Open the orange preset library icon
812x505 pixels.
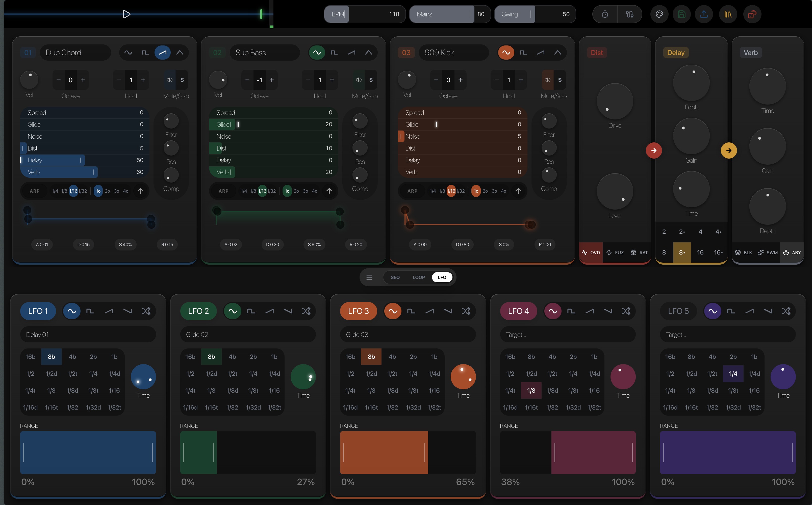728,14
